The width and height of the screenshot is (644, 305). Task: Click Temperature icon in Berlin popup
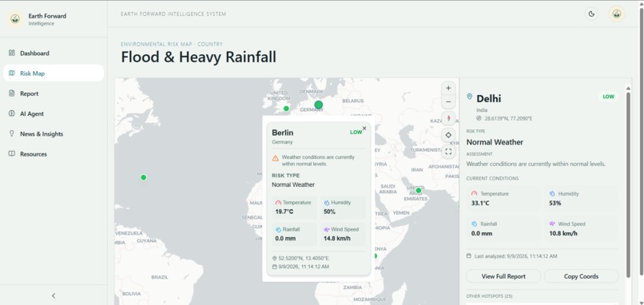coord(278,203)
